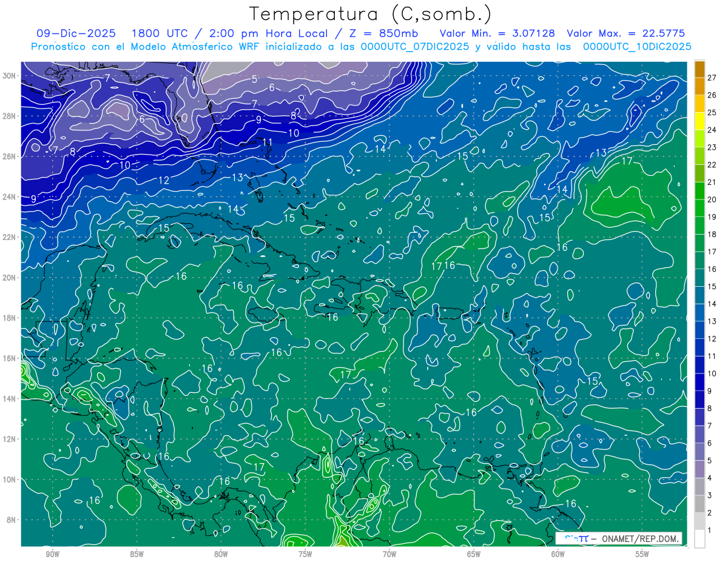Click the title "Temperatura (C,somb.)"

coord(371,15)
